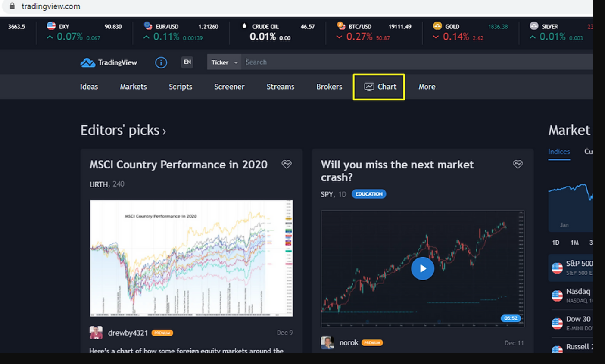Click the blue info circle icon
Screen dimensions: 605x364
(161, 62)
